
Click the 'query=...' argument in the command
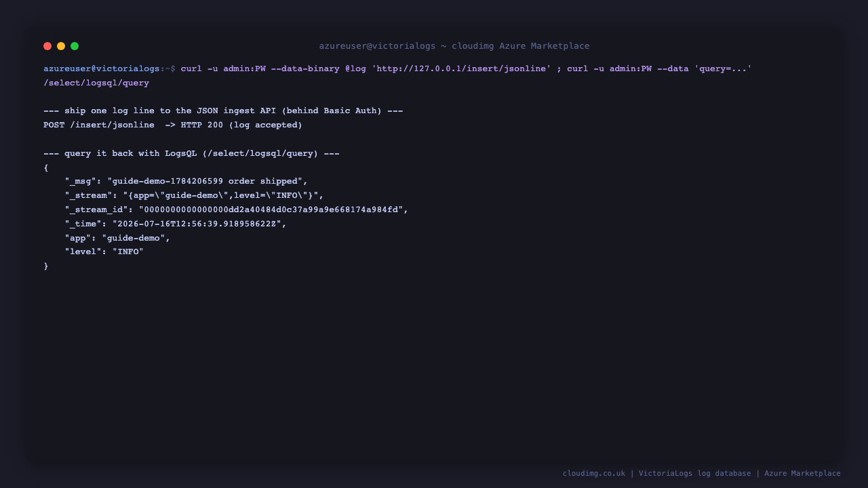point(723,68)
